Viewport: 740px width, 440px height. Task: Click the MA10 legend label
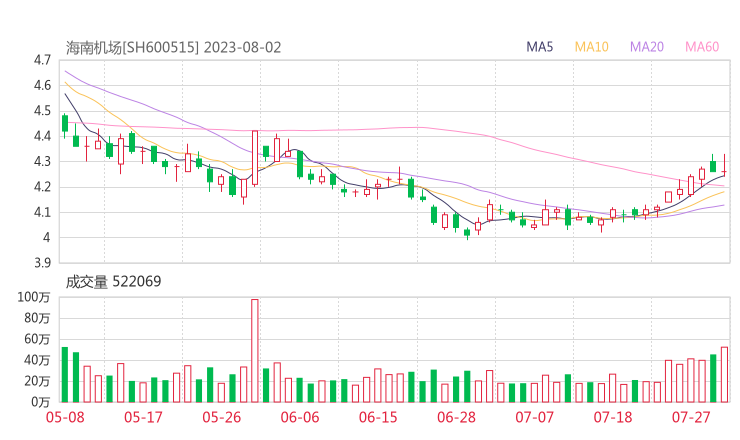coord(591,47)
